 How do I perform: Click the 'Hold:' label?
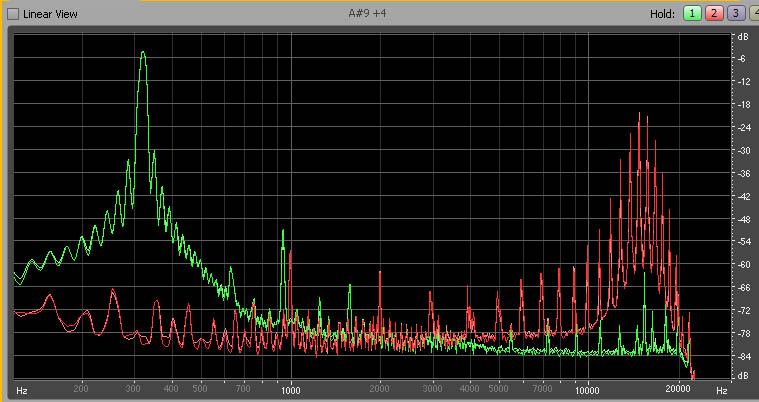[663, 13]
